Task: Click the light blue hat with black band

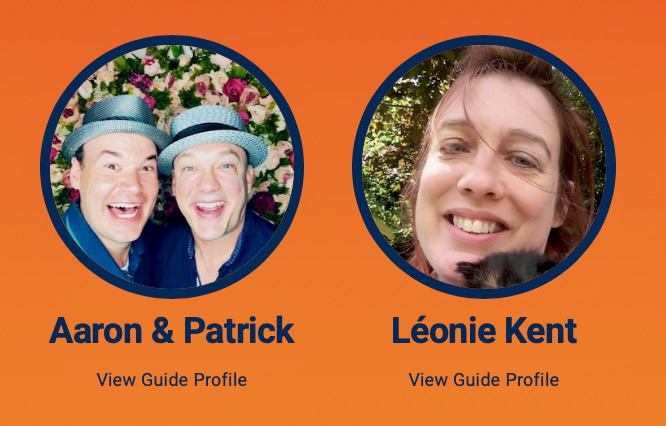Action: [x=212, y=136]
